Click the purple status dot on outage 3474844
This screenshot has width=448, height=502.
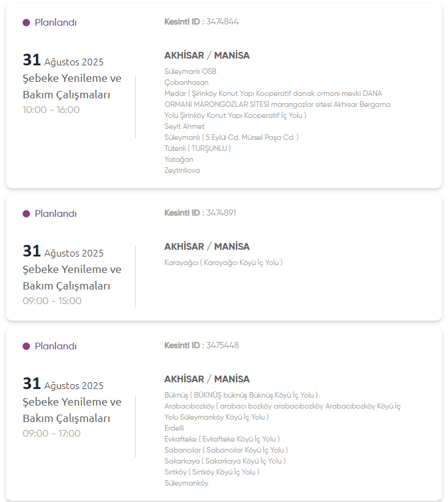(x=26, y=23)
